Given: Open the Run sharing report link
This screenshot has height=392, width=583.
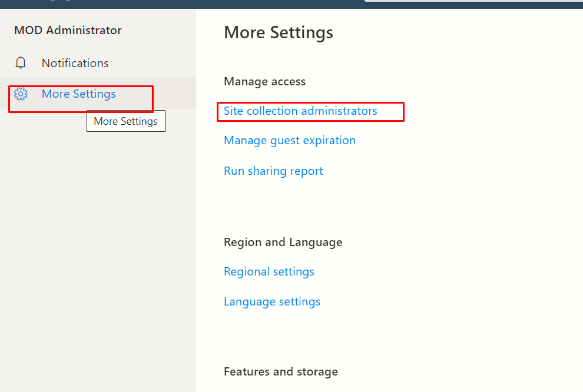Looking at the screenshot, I should pos(273,171).
